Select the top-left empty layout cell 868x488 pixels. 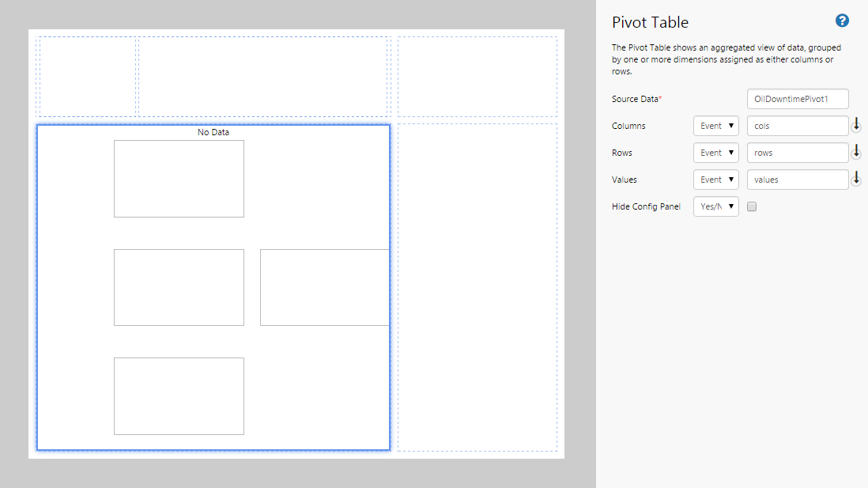tap(87, 77)
